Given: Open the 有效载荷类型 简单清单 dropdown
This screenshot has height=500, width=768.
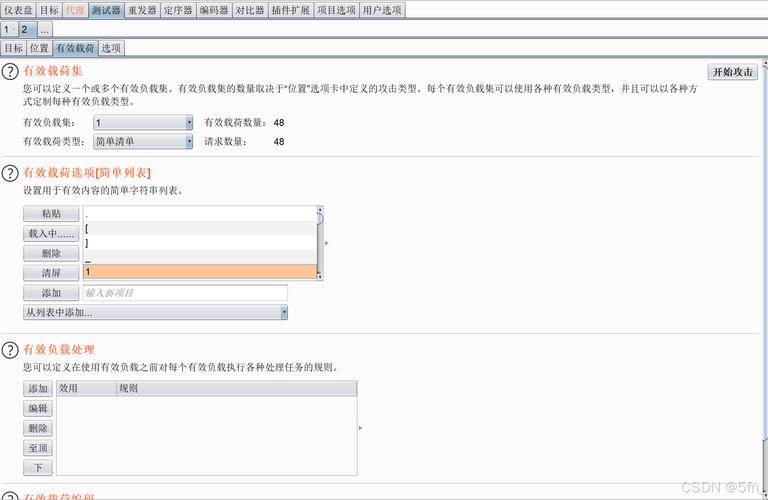Looking at the screenshot, I should click(x=143, y=141).
